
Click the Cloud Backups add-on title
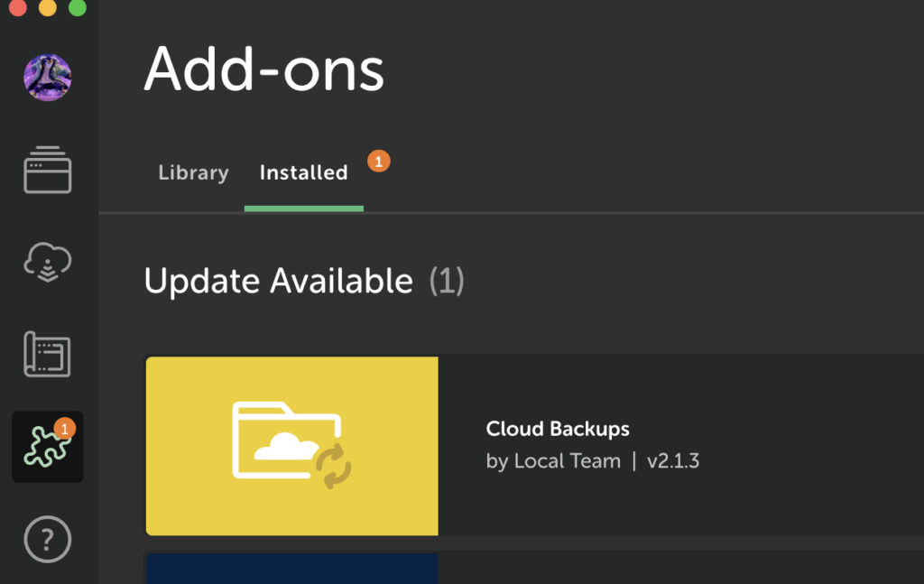(558, 429)
